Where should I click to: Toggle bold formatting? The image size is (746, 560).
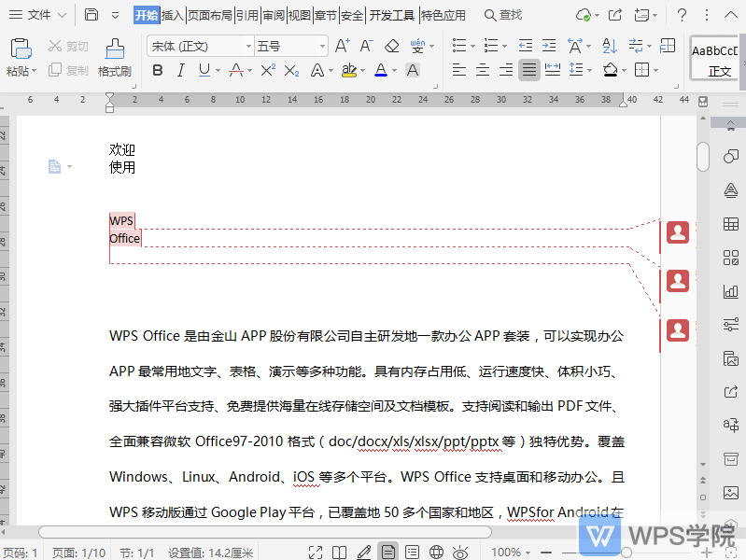coord(157,70)
